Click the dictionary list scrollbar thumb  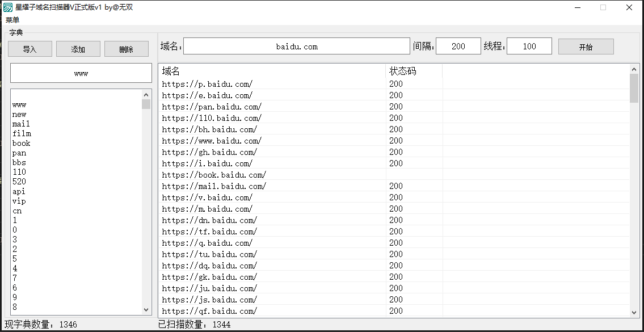tap(146, 104)
